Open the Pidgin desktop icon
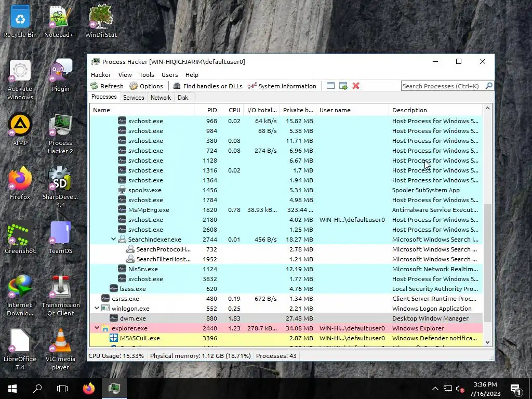 pos(60,75)
